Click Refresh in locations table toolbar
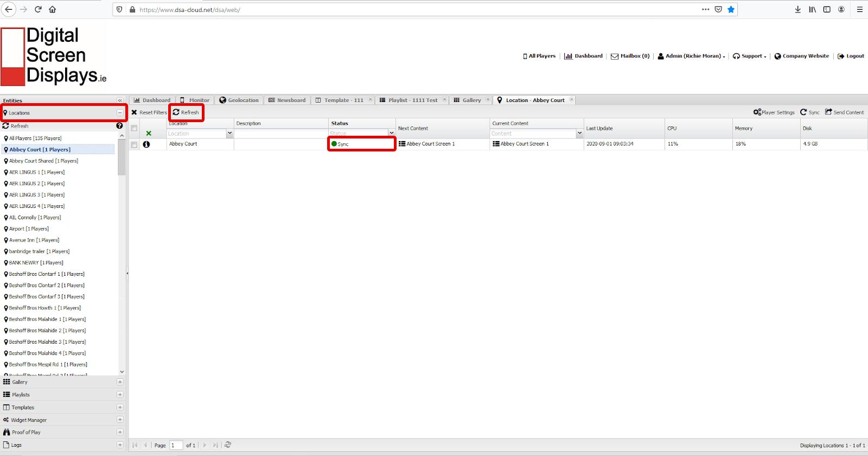868x456 pixels. tap(186, 112)
